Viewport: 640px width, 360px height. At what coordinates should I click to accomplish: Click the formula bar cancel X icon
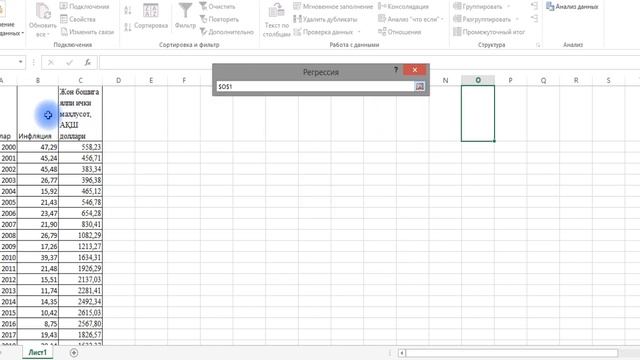pos(51,62)
